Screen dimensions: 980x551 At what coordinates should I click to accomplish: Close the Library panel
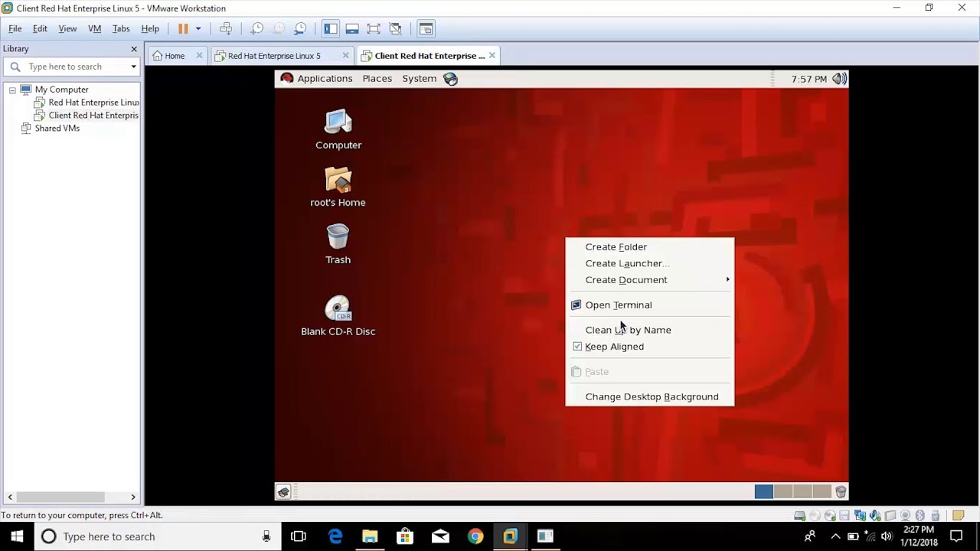[134, 49]
